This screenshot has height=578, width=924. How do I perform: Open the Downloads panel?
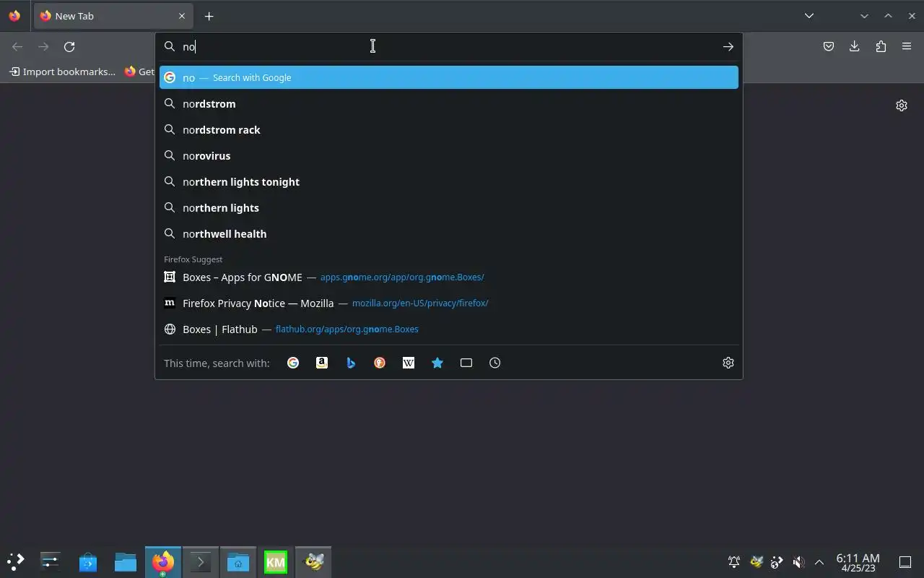pos(855,47)
